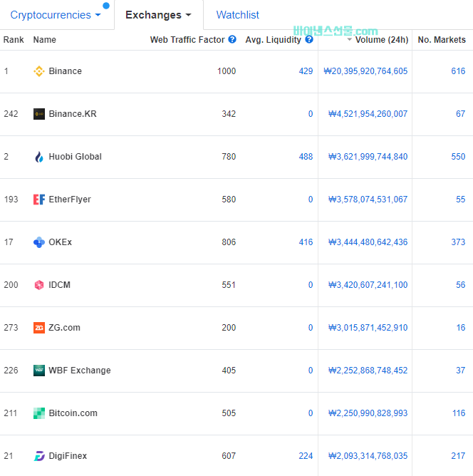Sort by Avg. Liquidity header
Image resolution: width=473 pixels, height=476 pixels.
pyautogui.click(x=273, y=40)
